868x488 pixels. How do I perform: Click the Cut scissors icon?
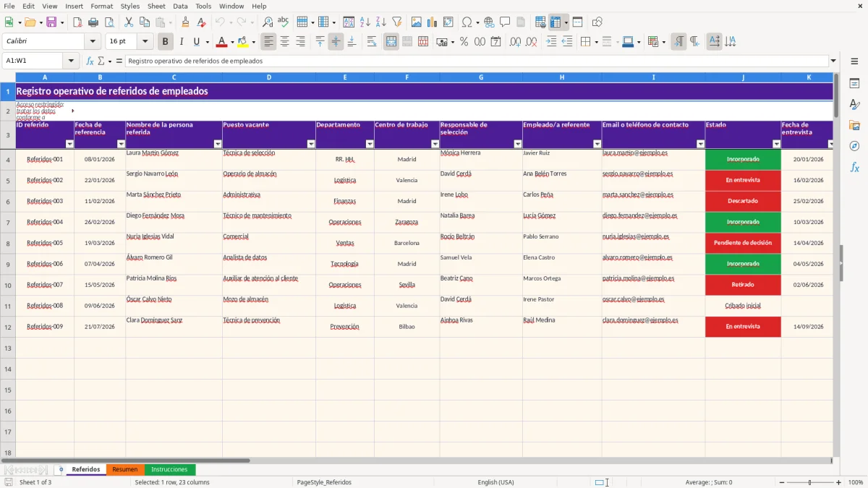(128, 22)
